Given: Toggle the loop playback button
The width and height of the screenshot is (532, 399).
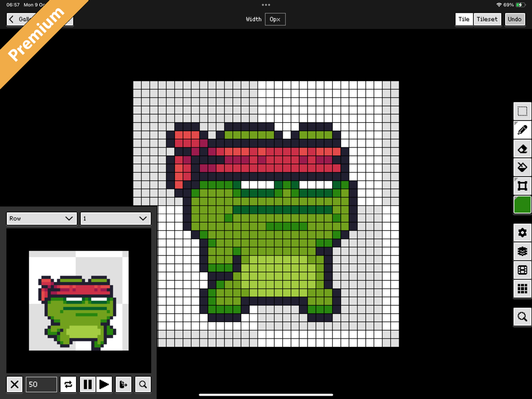Looking at the screenshot, I should 68,384.
